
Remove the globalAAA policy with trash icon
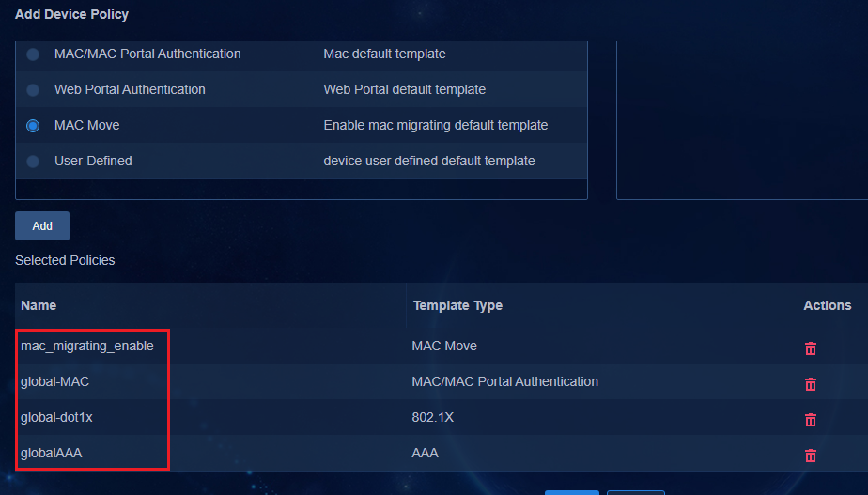point(811,456)
